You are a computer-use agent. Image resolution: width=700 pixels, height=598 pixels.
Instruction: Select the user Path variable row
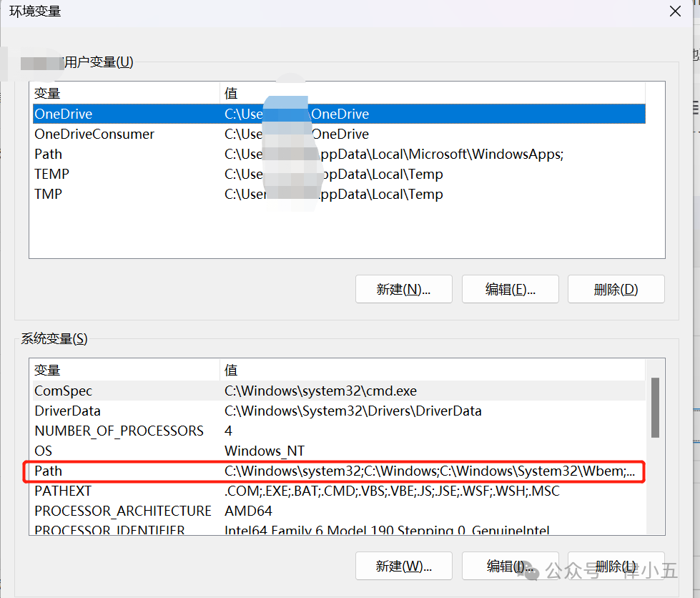[x=340, y=154]
